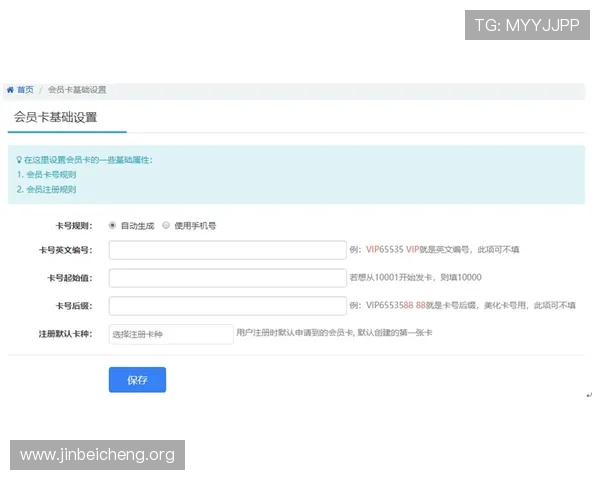600x480 pixels.
Task: Focus the 卡号英文编号 input field
Action: coord(228,250)
